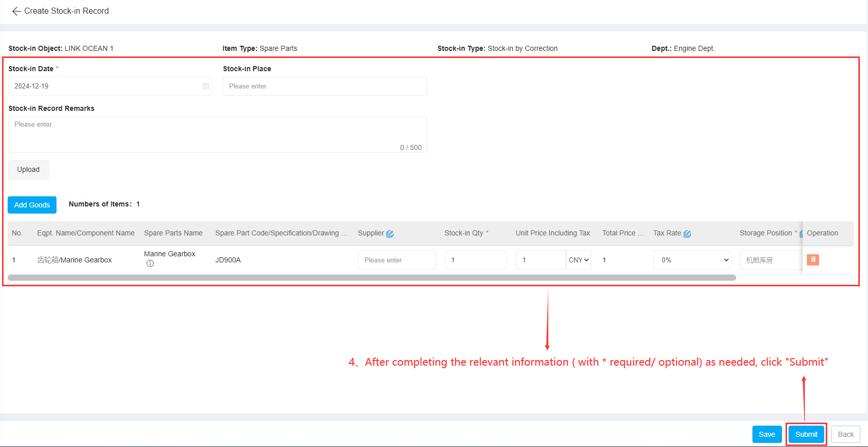The image size is (868, 447).
Task: Click the Save button
Action: 767,434
